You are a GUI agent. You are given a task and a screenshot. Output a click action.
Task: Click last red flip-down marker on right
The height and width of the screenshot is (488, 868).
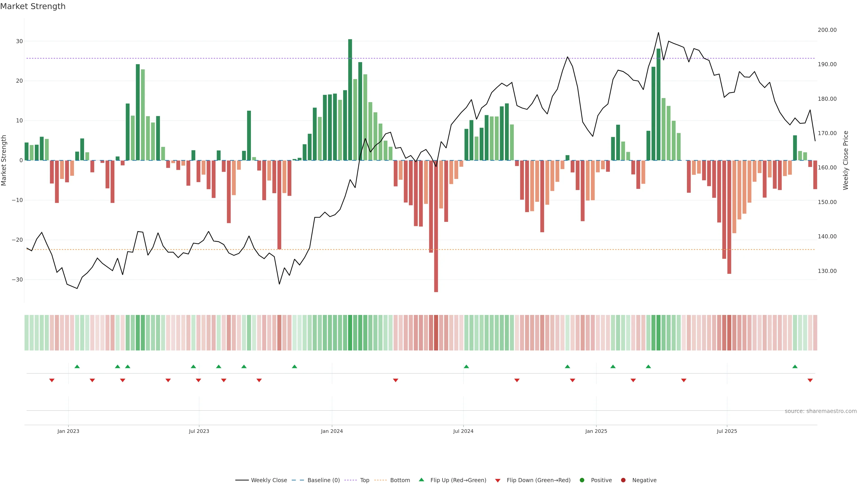(810, 380)
